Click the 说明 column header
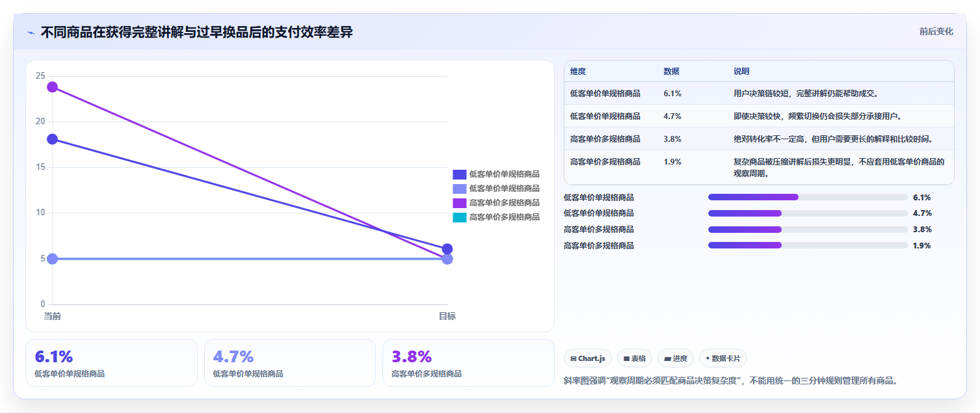Viewport: 980px width, 413px height. pyautogui.click(x=741, y=72)
